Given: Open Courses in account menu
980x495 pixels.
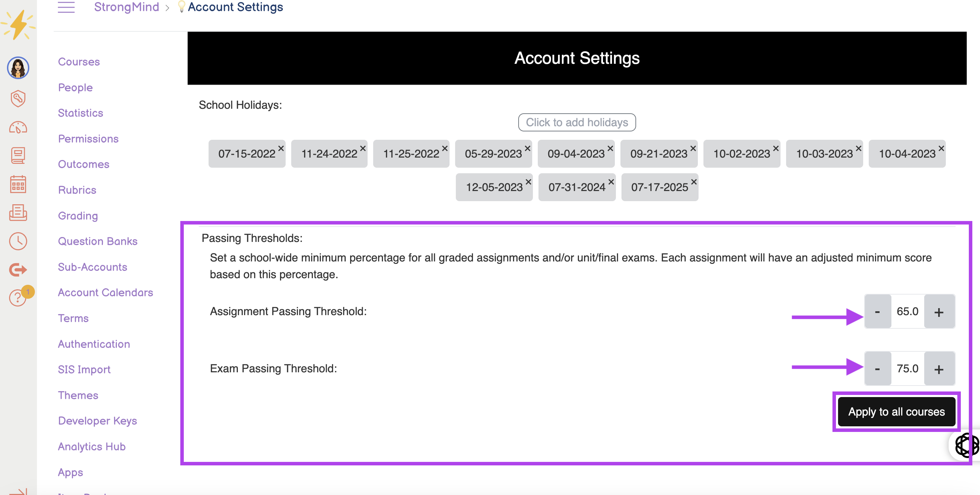Looking at the screenshot, I should [x=79, y=62].
